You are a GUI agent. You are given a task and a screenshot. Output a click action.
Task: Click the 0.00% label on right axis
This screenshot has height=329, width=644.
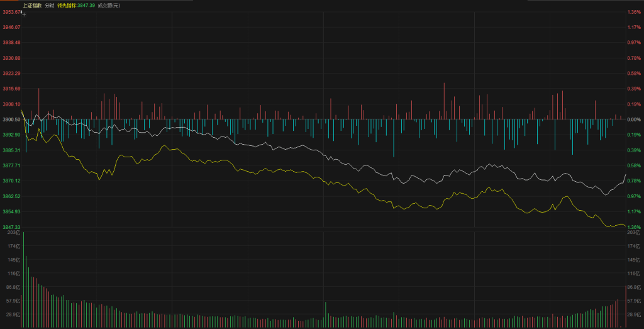coord(633,120)
